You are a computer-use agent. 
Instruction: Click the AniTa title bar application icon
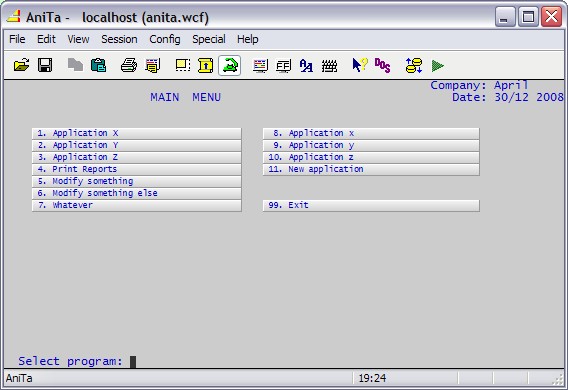coord(14,16)
